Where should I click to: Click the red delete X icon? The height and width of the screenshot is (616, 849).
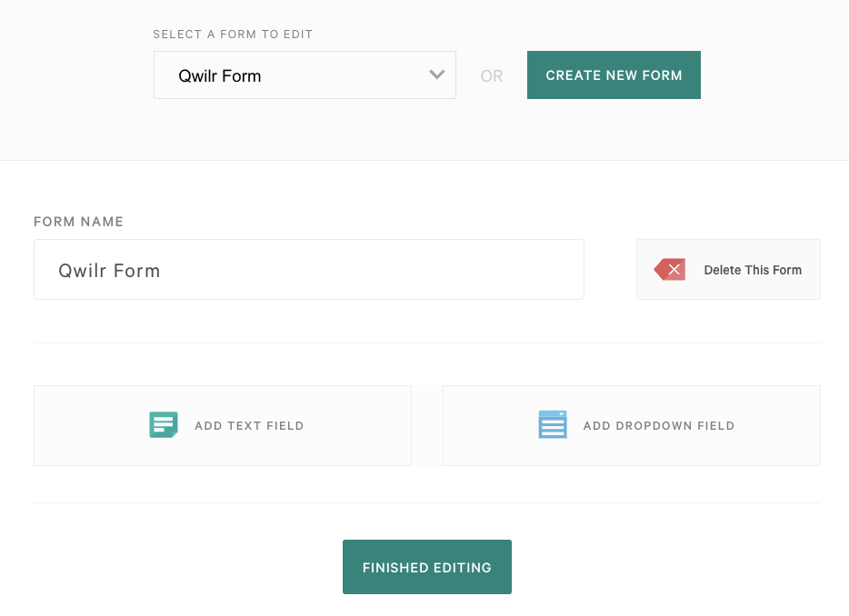point(670,270)
